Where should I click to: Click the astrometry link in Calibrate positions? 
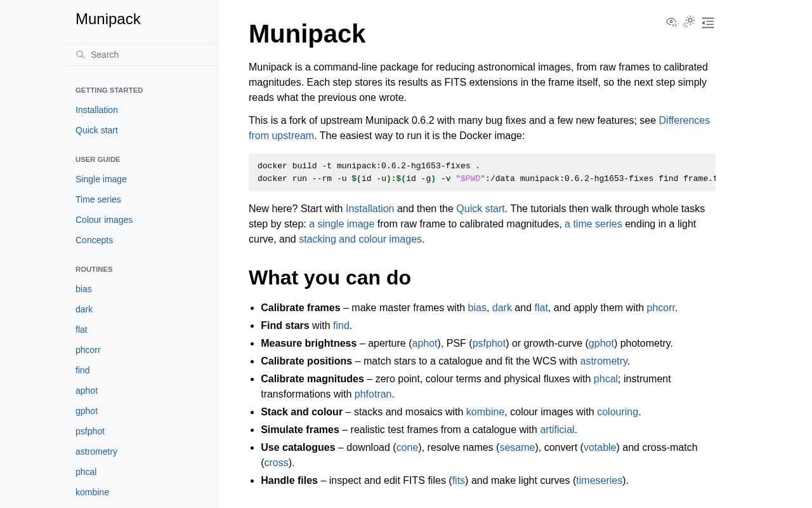tap(604, 361)
